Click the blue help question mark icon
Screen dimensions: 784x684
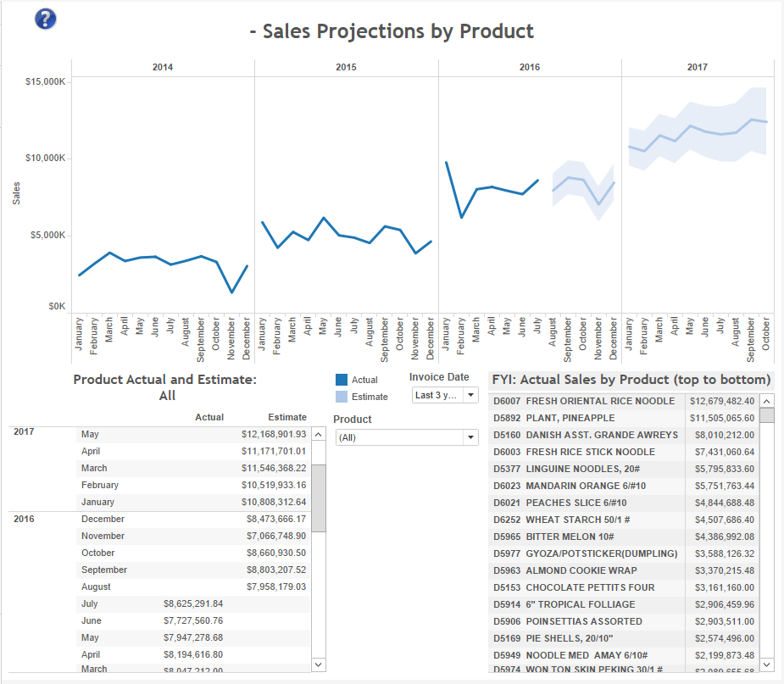click(x=45, y=19)
